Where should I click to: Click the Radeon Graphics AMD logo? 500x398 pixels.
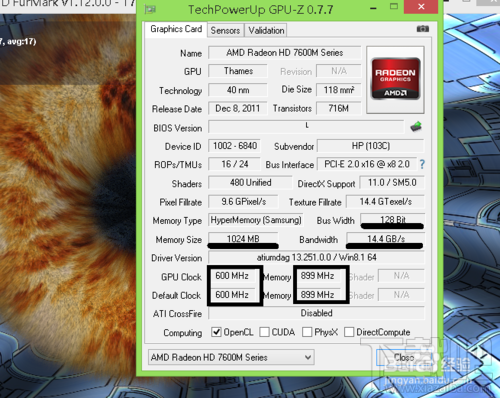pyautogui.click(x=395, y=79)
